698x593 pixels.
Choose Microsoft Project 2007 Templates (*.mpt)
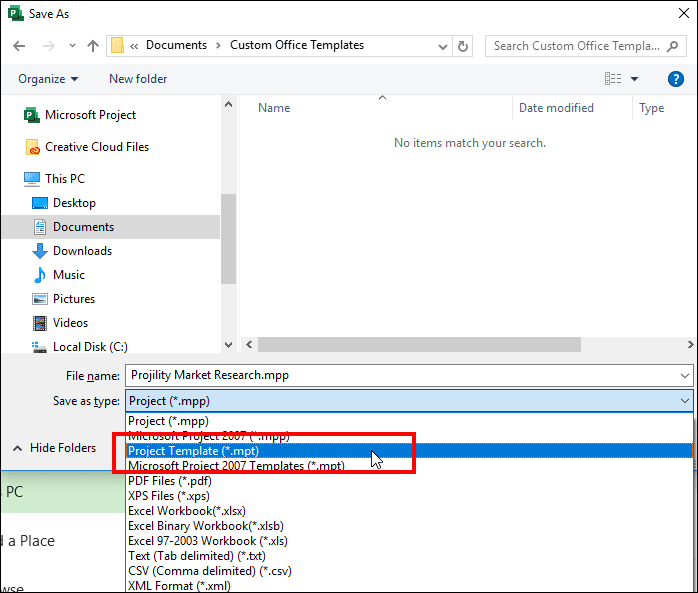click(x=409, y=466)
